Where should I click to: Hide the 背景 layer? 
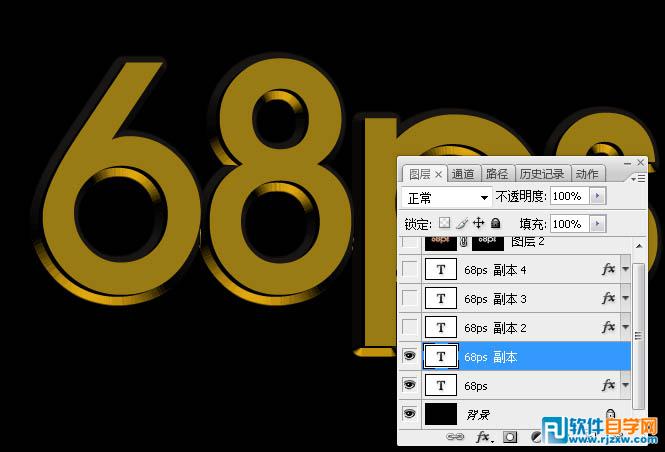409,413
